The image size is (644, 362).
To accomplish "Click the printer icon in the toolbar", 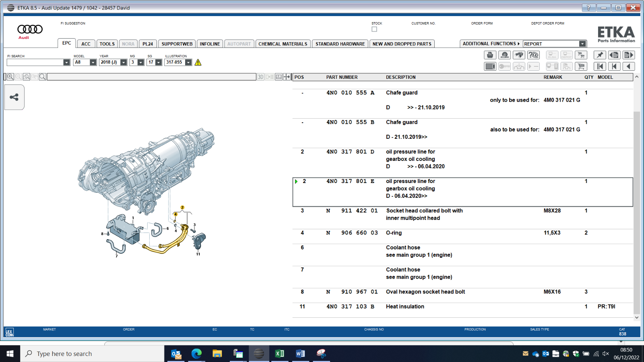I will tap(490, 55).
